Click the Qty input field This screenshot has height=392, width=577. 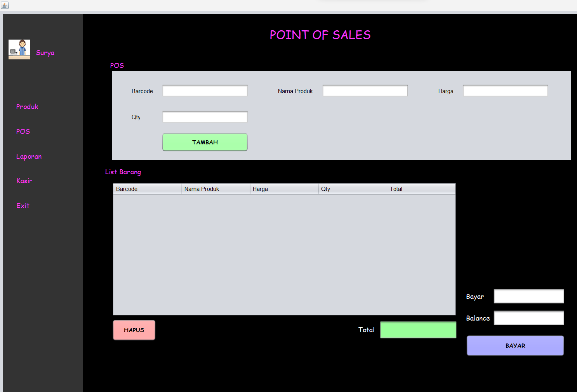pyautogui.click(x=205, y=117)
